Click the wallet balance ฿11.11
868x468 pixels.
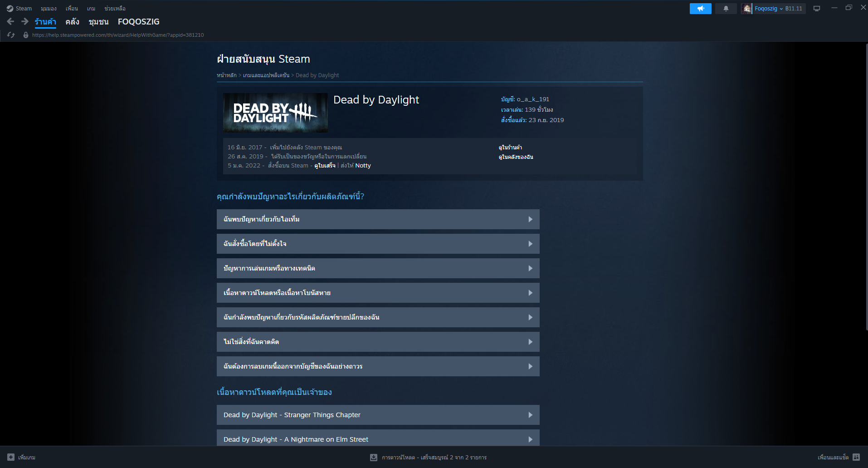coord(794,9)
